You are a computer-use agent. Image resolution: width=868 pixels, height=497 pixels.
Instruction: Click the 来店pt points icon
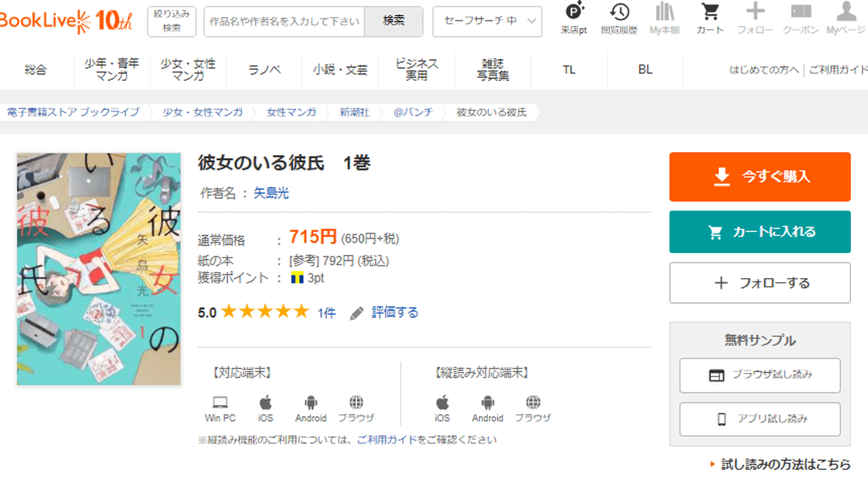coord(574,12)
